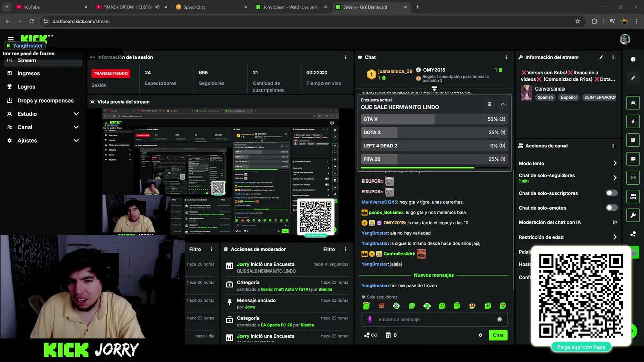Open the Chat panel options menu
644x362 pixels.
point(506,57)
